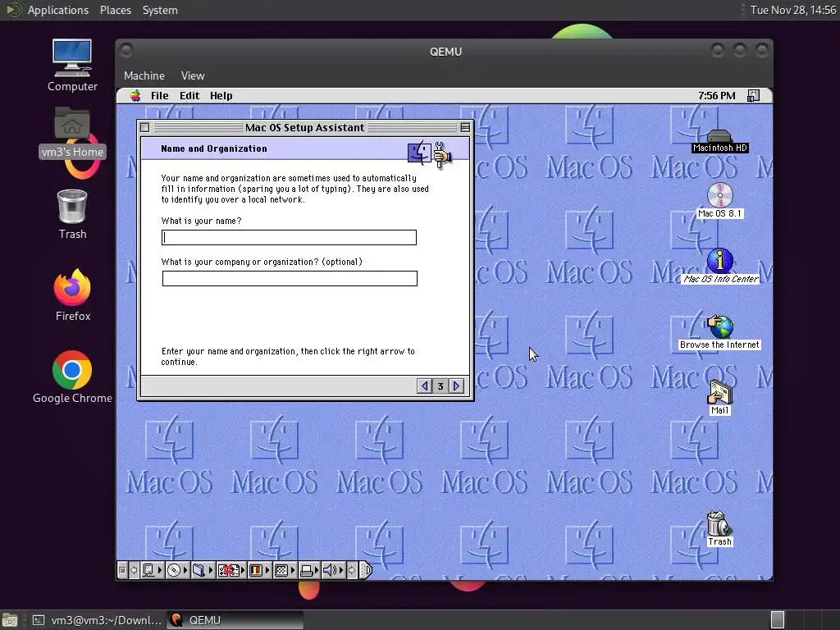Collapse the Setup Assistant window with the windowshade box

click(465, 127)
